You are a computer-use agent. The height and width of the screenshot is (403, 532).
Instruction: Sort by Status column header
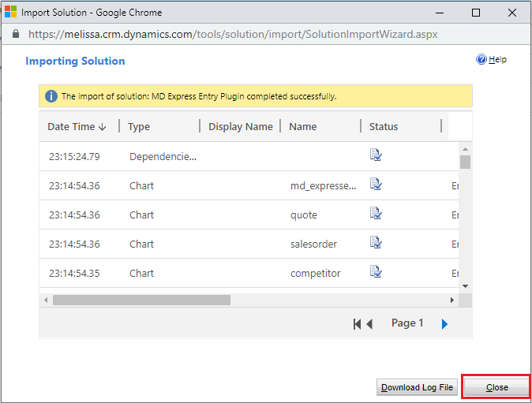click(x=384, y=126)
